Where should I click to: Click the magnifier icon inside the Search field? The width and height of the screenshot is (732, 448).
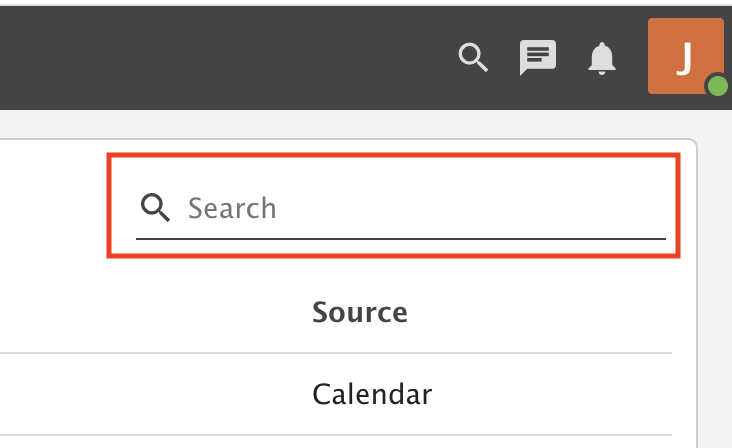point(155,207)
